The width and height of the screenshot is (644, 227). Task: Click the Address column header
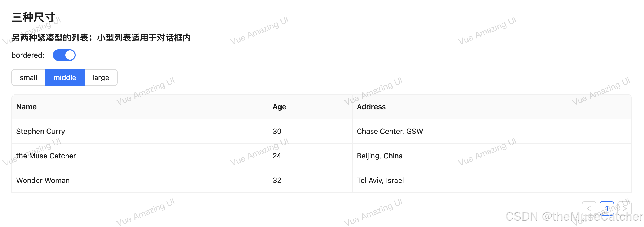[x=371, y=107]
